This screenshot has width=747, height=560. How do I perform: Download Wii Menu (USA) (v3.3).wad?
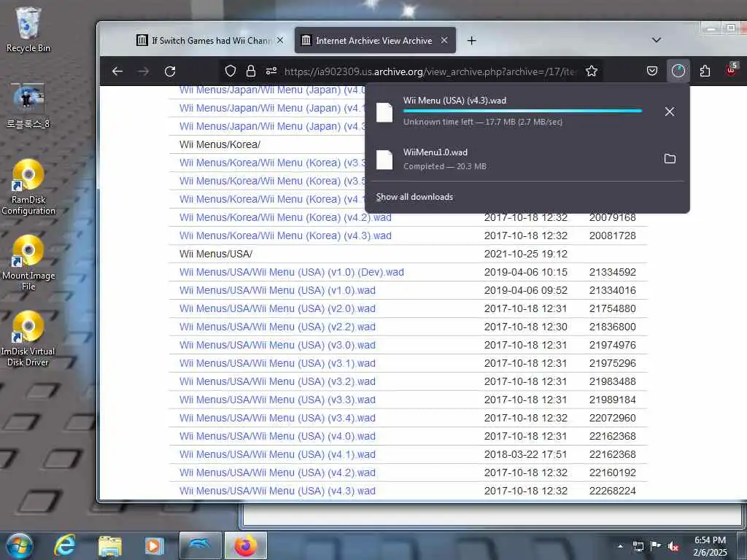pyautogui.click(x=277, y=400)
